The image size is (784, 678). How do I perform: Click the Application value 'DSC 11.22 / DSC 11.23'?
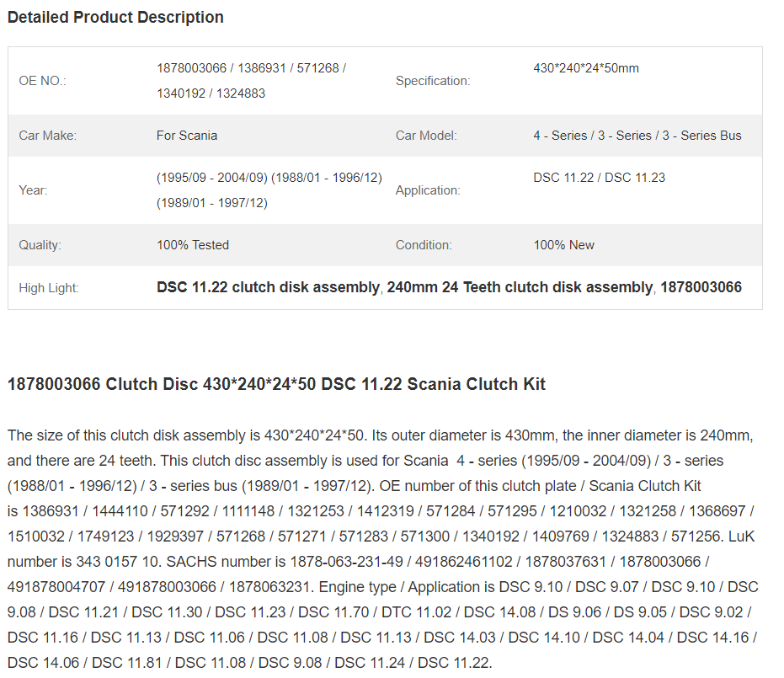pyautogui.click(x=600, y=178)
